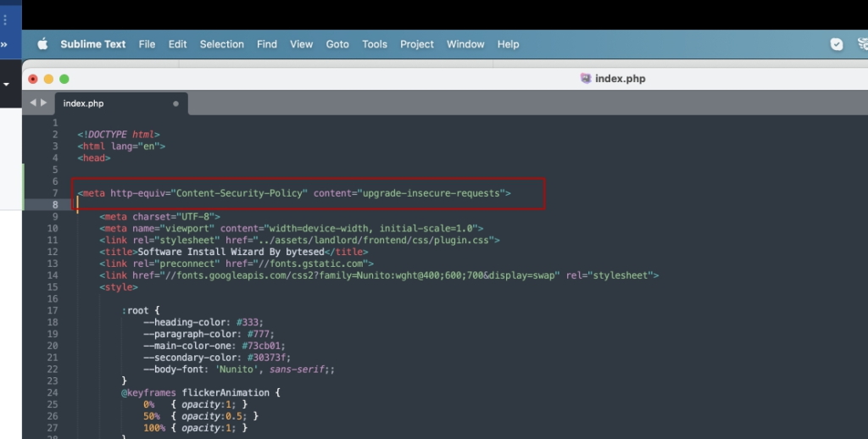The height and width of the screenshot is (439, 868).
Task: Open the File menu
Action: [x=147, y=44]
